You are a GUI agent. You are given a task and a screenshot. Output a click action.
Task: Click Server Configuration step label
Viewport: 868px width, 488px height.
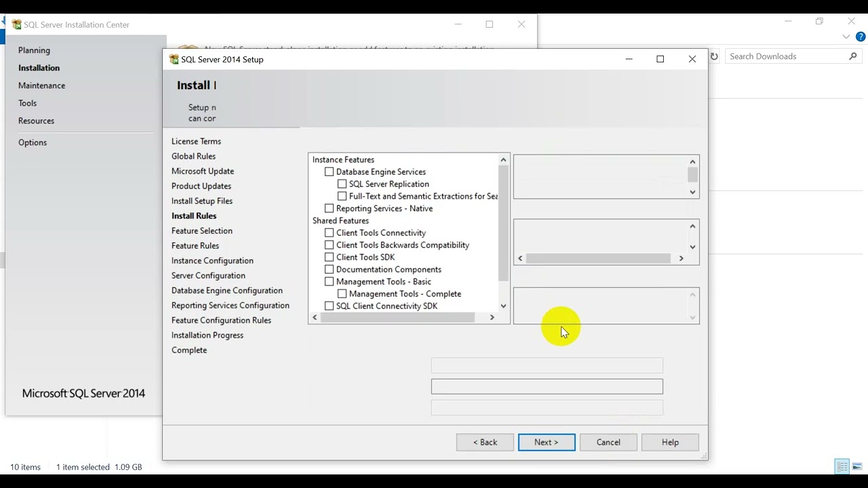pos(208,276)
